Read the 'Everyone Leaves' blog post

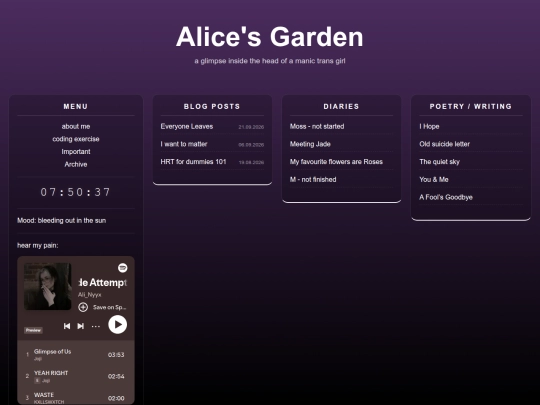pyautogui.click(x=187, y=126)
